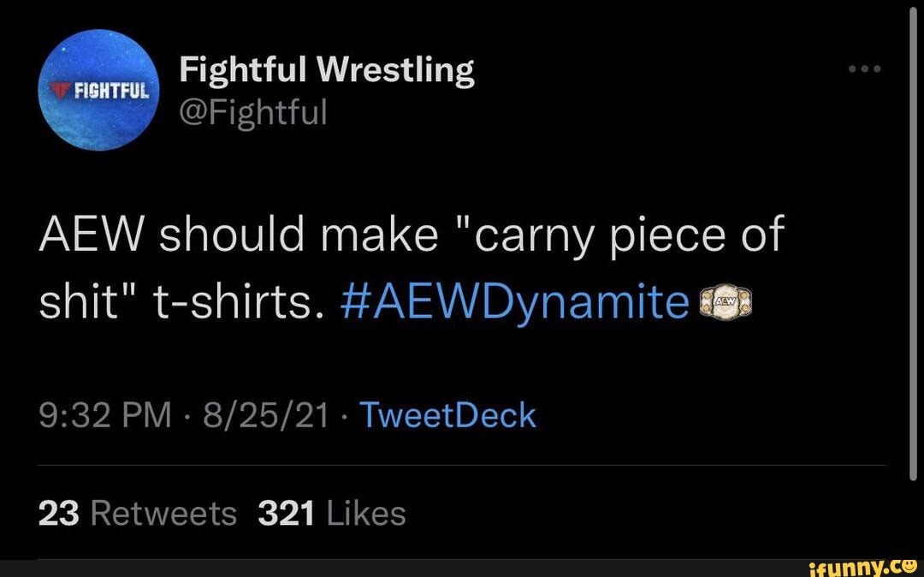The height and width of the screenshot is (577, 924).
Task: Click the TweetDeck source link
Action: pyautogui.click(x=448, y=415)
